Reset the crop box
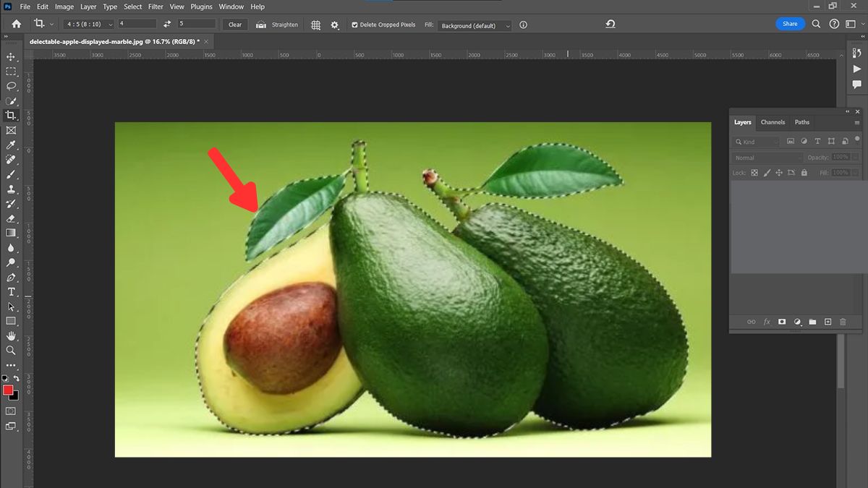868x488 pixels. pos(610,25)
